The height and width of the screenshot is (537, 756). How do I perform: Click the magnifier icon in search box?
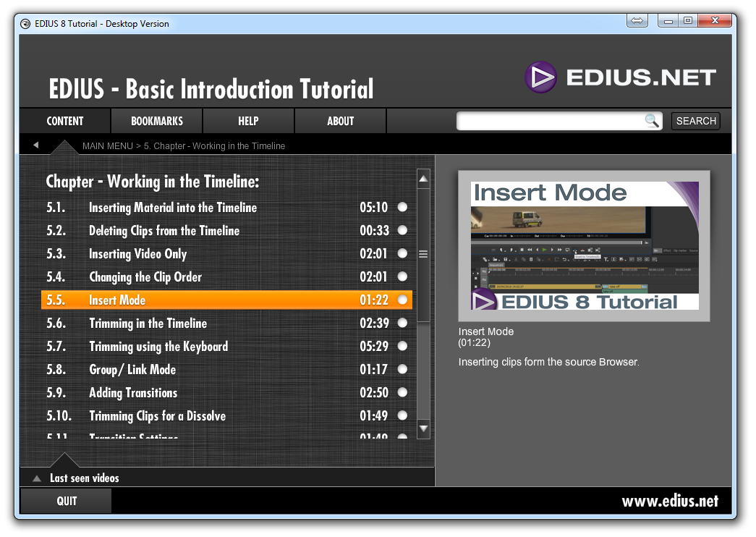(652, 121)
